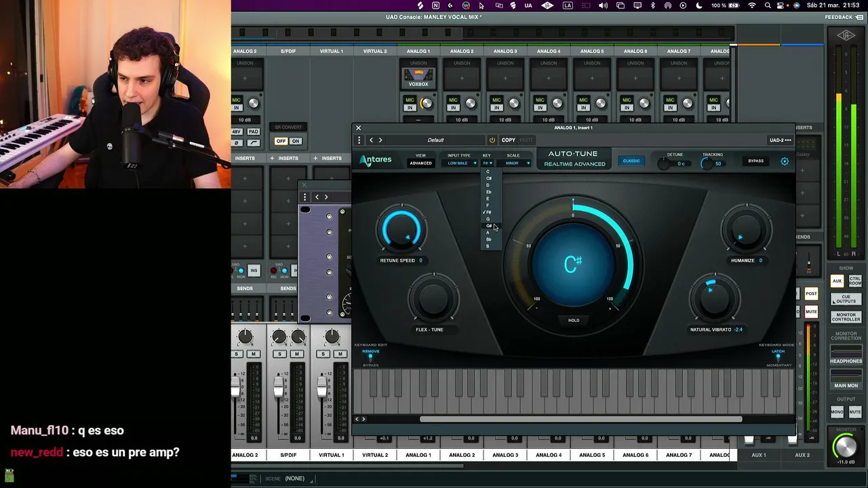The height and width of the screenshot is (488, 868).
Task: Open UAD-2 menu in plugin window
Action: 780,140
